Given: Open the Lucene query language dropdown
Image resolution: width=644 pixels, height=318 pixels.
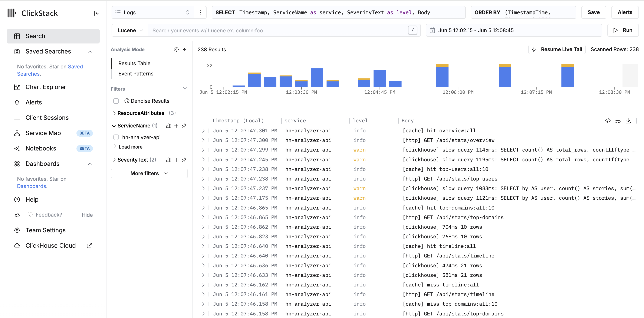Looking at the screenshot, I should point(130,30).
